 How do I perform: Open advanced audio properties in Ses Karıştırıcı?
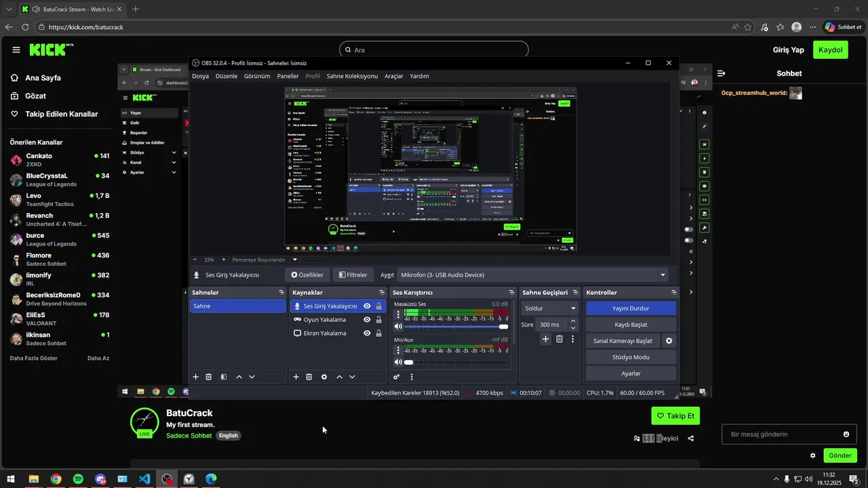coord(397,377)
